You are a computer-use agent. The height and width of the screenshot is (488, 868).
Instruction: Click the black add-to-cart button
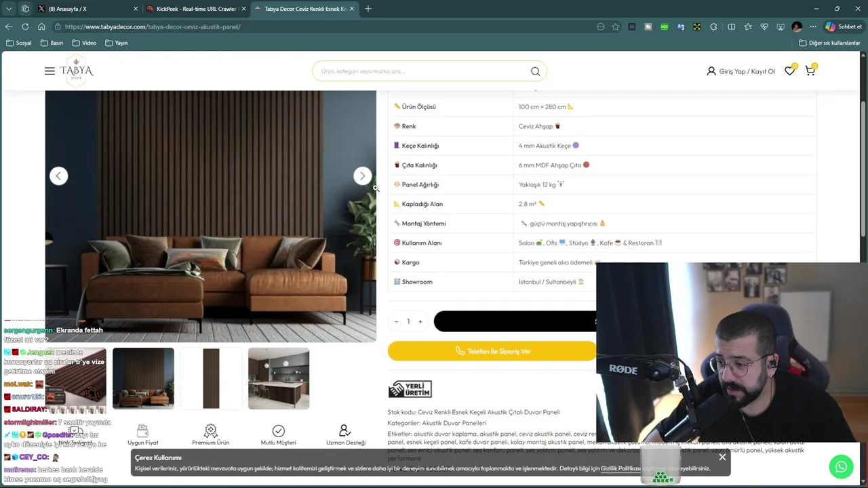(x=515, y=321)
